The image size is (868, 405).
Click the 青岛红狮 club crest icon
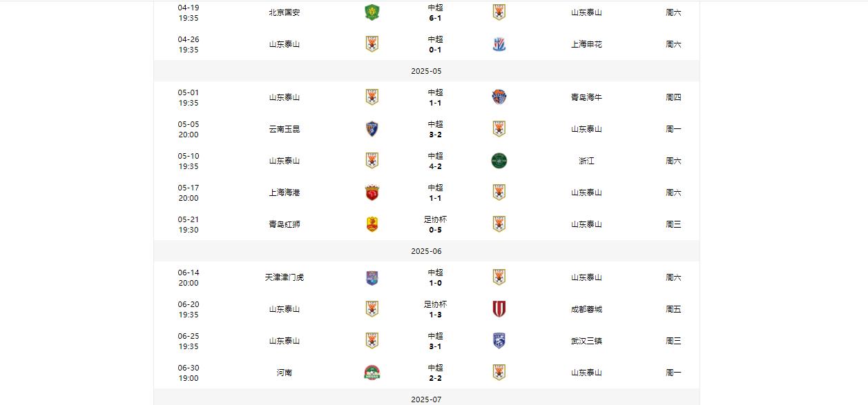(x=372, y=224)
